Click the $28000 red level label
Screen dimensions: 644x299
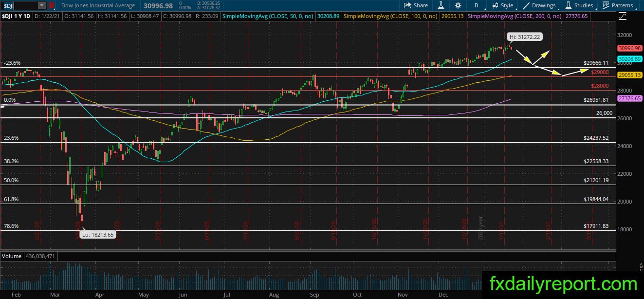pos(600,86)
